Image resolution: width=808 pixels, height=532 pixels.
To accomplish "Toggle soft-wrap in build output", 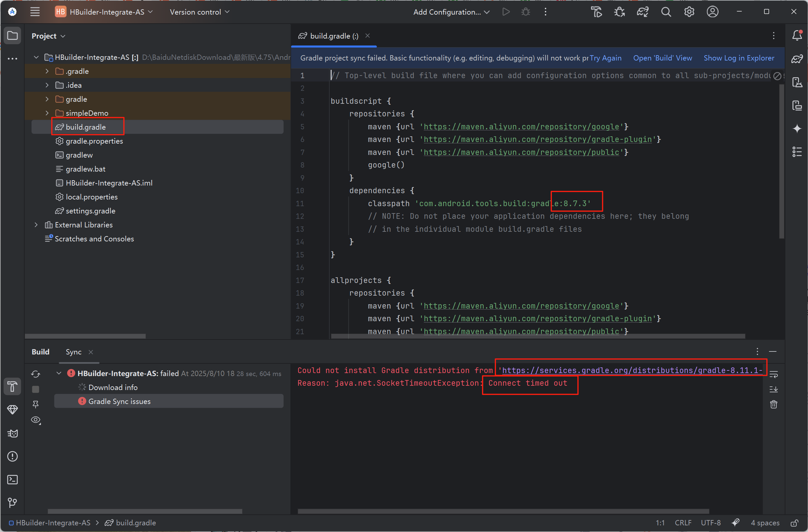I will click(x=773, y=374).
